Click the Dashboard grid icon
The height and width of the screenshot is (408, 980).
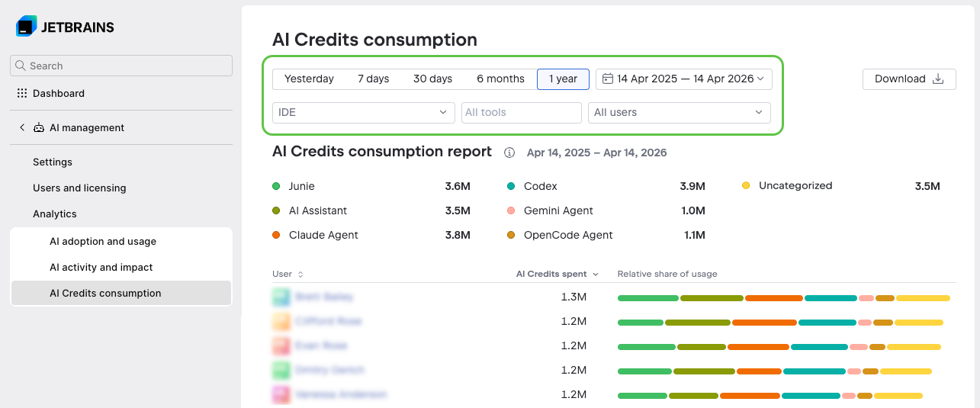(x=22, y=93)
